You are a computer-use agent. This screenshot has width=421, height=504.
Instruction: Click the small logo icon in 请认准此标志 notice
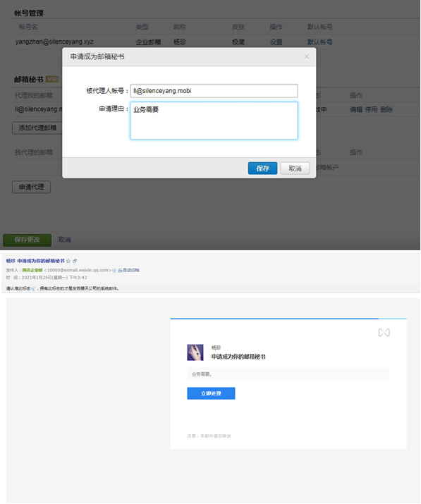[x=33, y=289]
